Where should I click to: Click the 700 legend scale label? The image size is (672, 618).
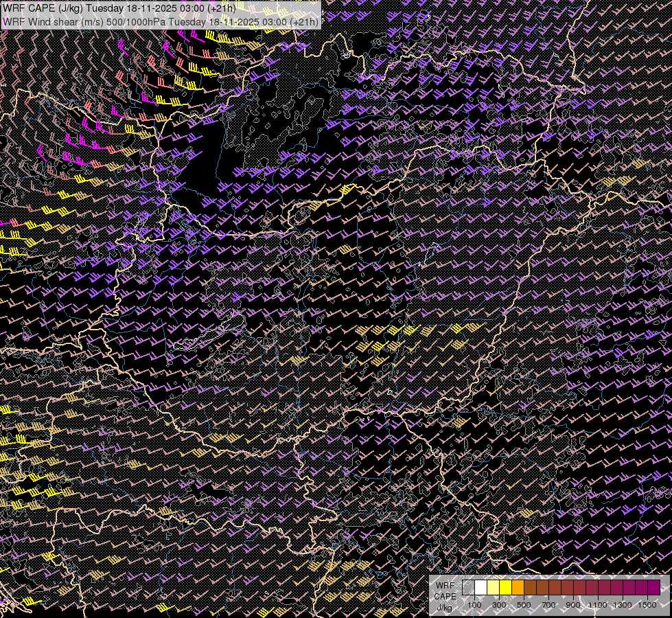548,605
